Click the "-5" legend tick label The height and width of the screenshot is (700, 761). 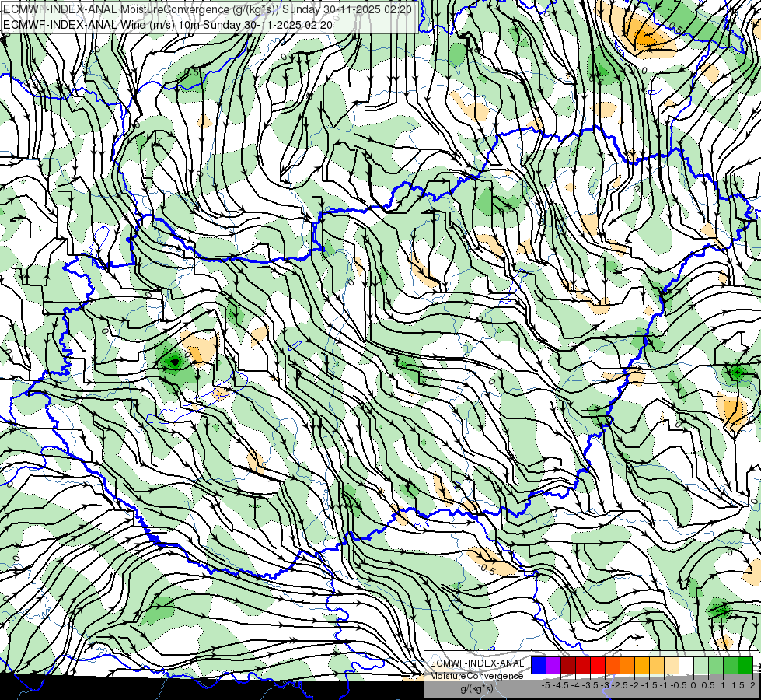tap(546, 685)
